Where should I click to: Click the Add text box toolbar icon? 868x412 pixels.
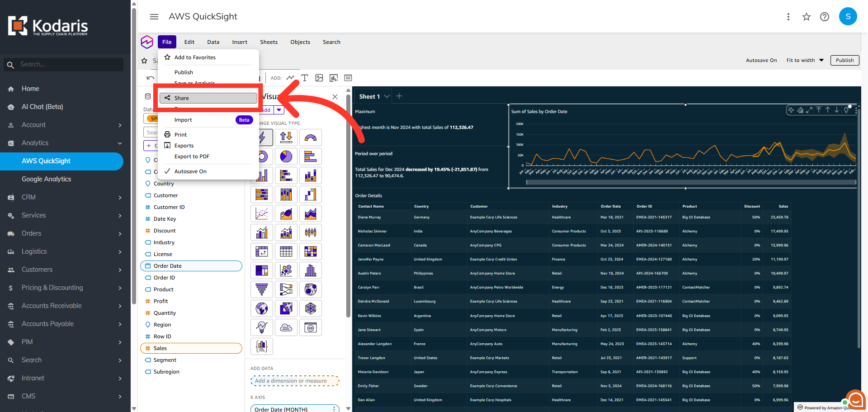pos(305,78)
